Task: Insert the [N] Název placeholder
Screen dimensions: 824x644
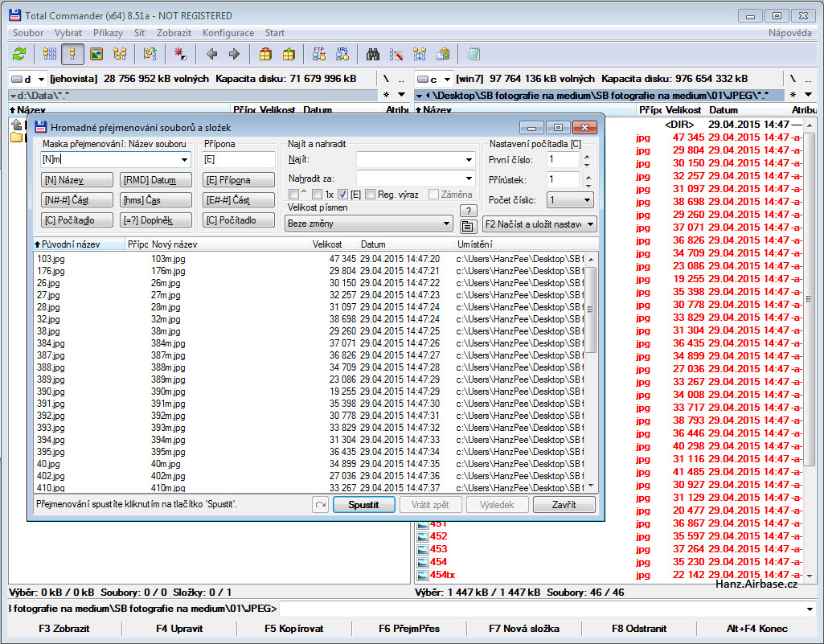Action: [76, 180]
